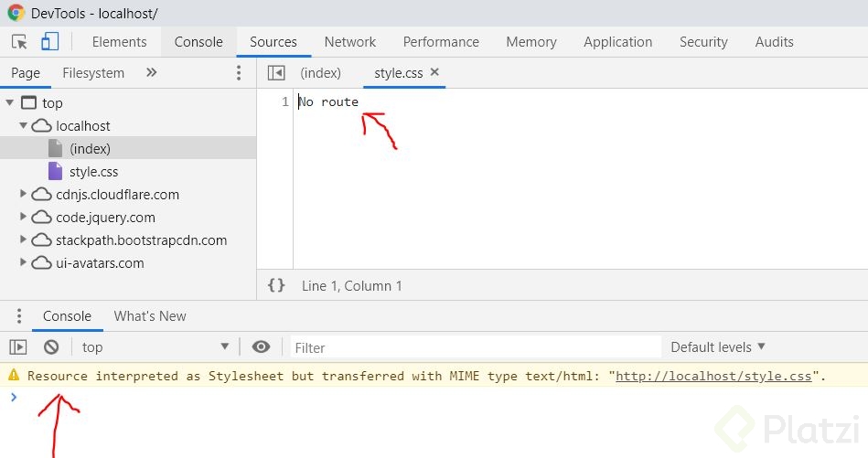Click the eye live expression icon
868x458 pixels.
tap(262, 347)
